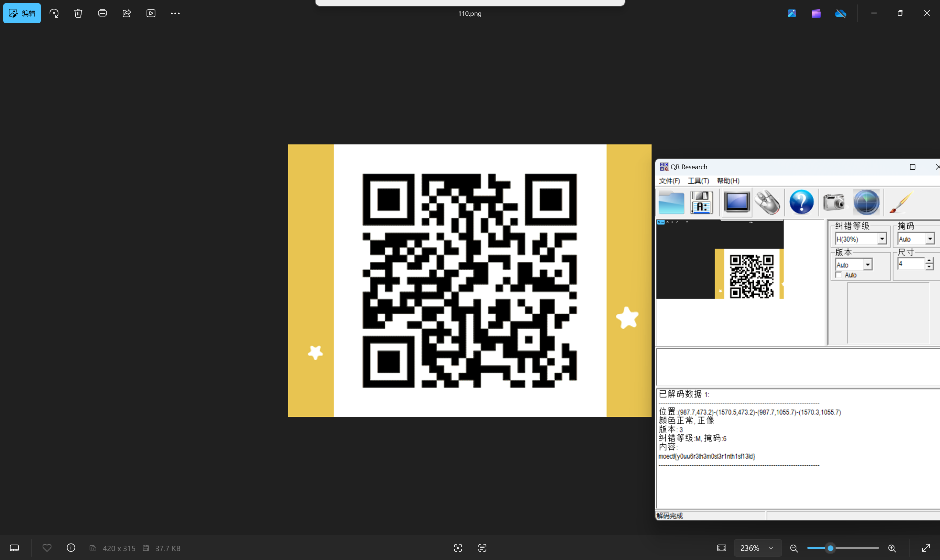Click the Edit (编辑) button in Photos

22,13
